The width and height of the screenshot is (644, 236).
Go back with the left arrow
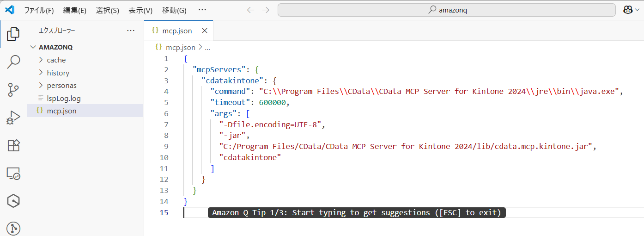[x=250, y=10]
